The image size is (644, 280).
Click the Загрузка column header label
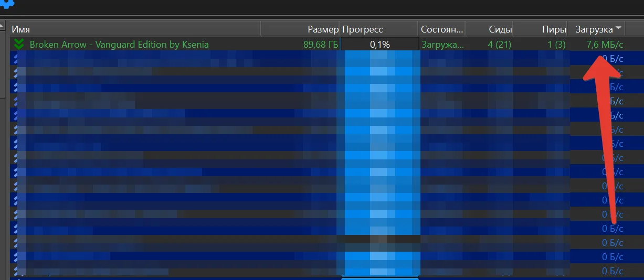pos(594,29)
